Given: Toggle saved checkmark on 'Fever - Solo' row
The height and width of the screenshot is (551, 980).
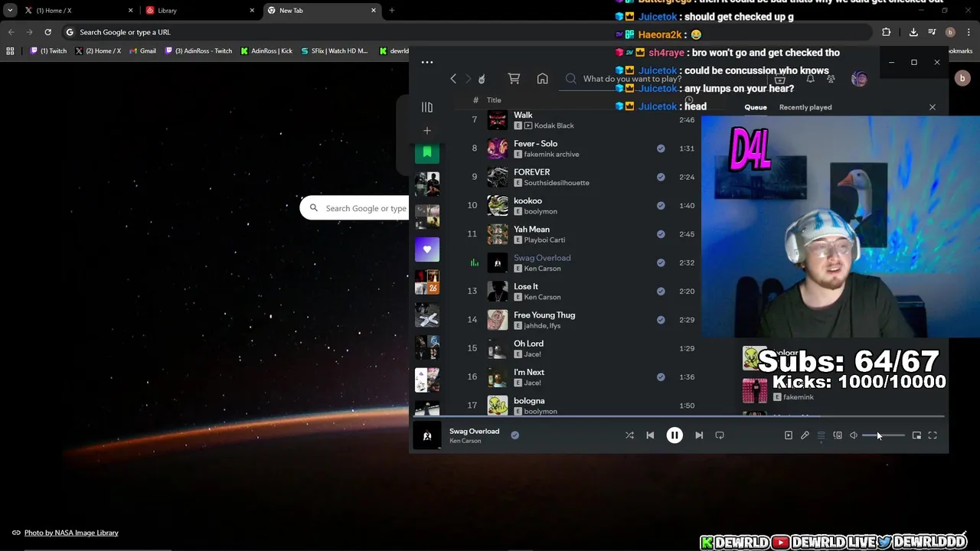Looking at the screenshot, I should click(661, 148).
